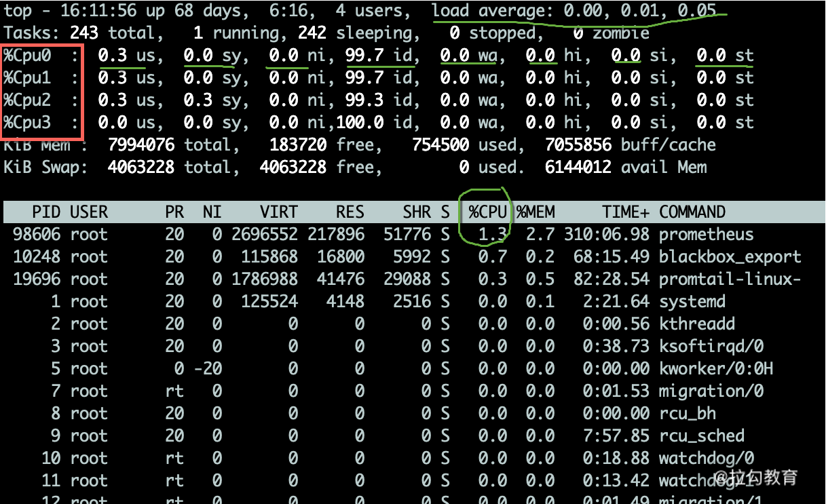Click the TIME+ column header

[625, 212]
